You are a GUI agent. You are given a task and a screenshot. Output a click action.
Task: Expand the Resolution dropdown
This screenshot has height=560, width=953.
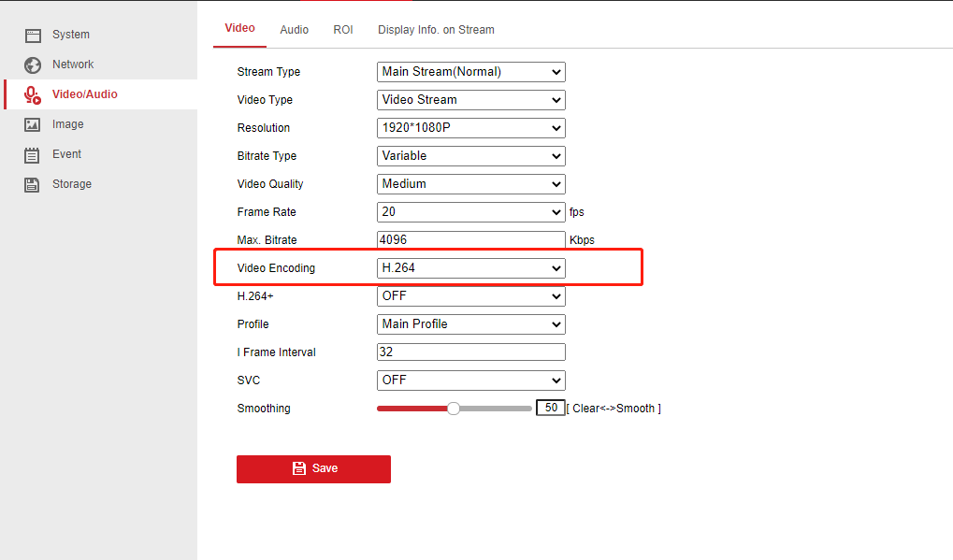[x=471, y=127]
